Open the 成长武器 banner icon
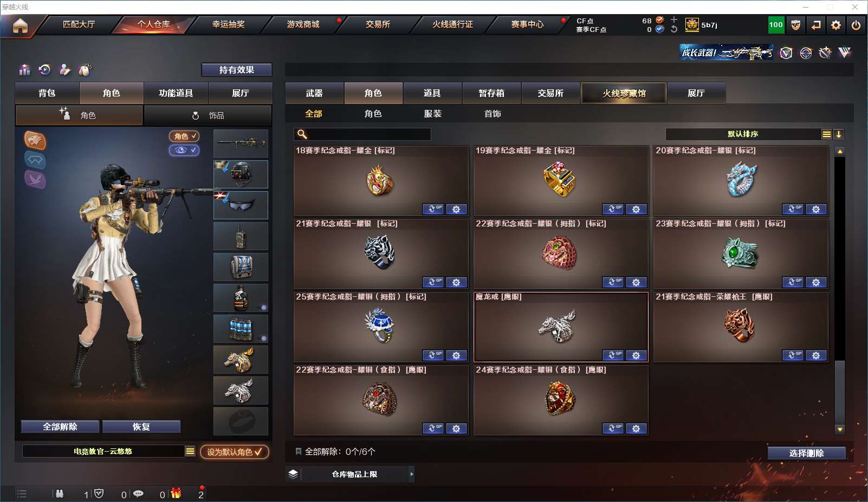This screenshot has height=502, width=868. pos(726,53)
